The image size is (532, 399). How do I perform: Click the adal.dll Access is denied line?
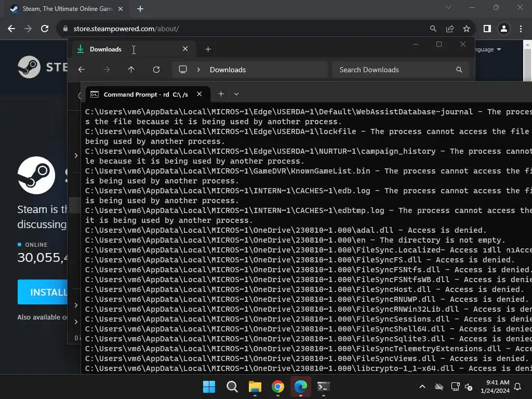coord(286,230)
